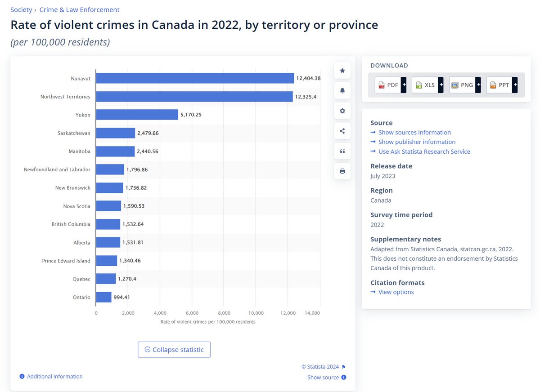Download the statistic as PNG
Image resolution: width=540 pixels, height=392 pixels.
point(465,85)
